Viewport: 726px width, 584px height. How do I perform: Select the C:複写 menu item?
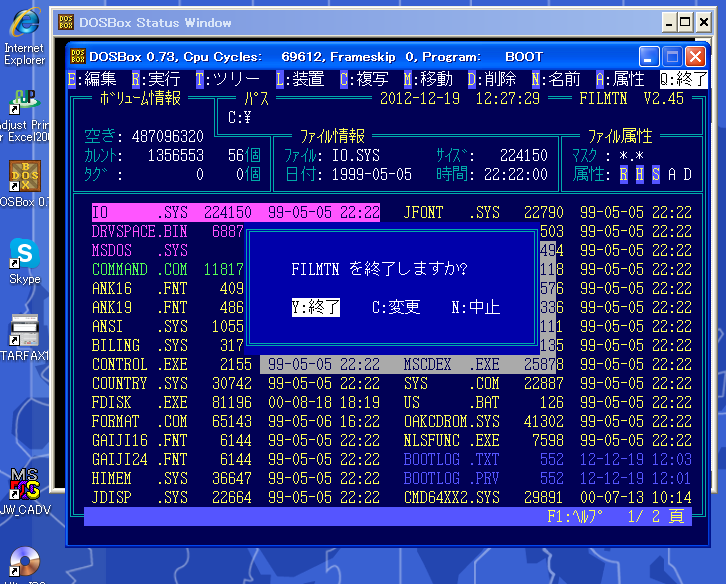click(x=364, y=79)
